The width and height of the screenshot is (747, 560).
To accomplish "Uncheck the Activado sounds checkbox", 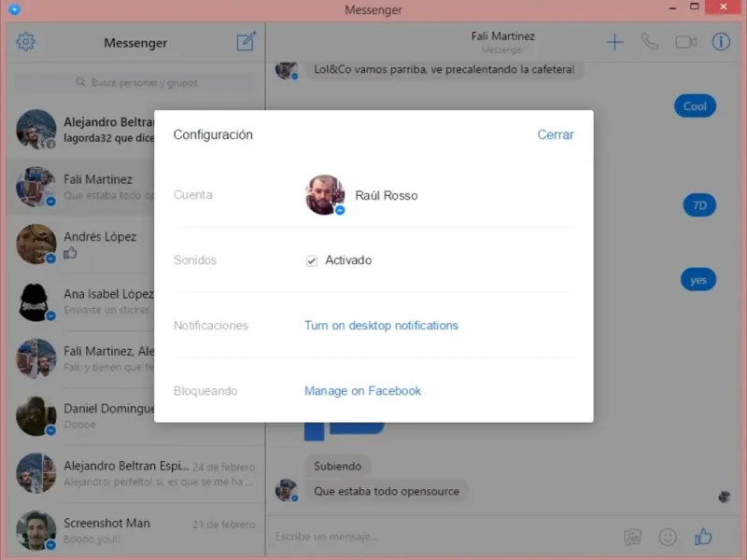I will [x=312, y=260].
